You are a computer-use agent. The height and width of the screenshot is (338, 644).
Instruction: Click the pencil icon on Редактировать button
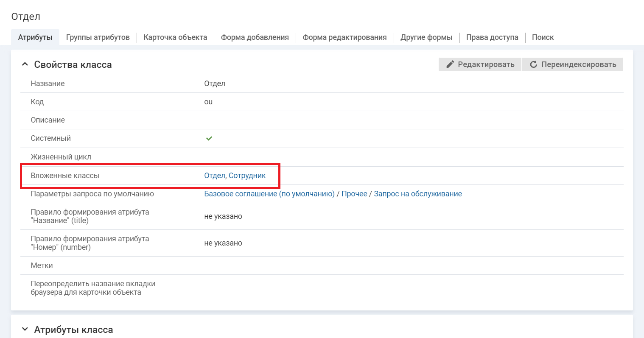pyautogui.click(x=450, y=64)
